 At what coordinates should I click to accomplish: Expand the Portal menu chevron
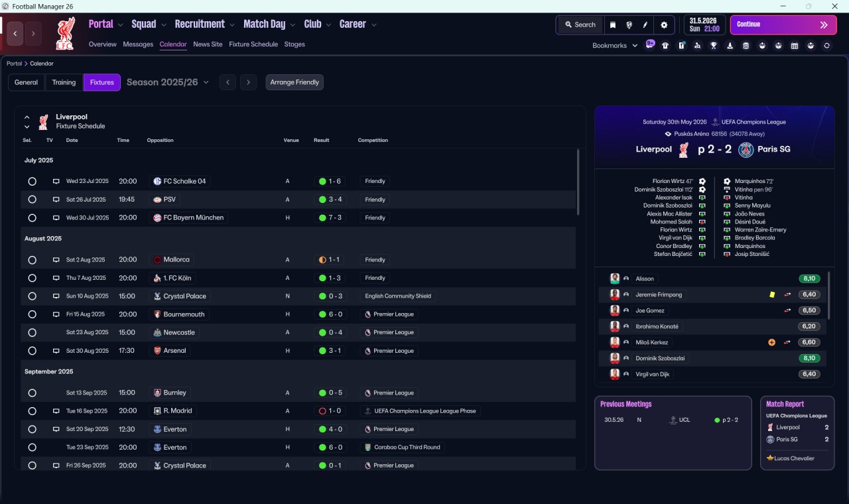pyautogui.click(x=120, y=25)
